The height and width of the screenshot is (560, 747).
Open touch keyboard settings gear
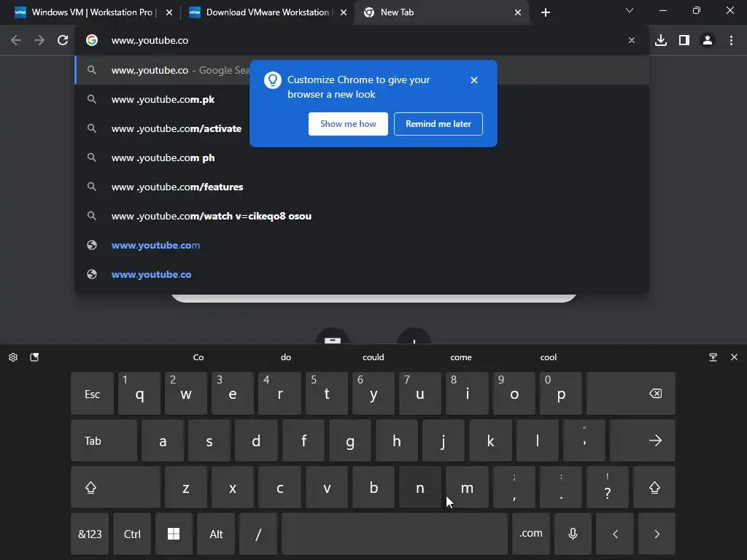tap(13, 357)
